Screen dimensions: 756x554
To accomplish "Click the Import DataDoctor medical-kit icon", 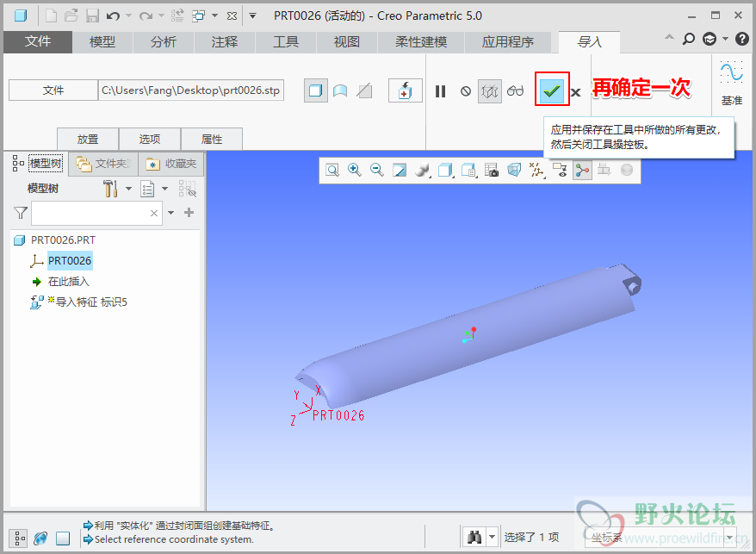I will 406,90.
